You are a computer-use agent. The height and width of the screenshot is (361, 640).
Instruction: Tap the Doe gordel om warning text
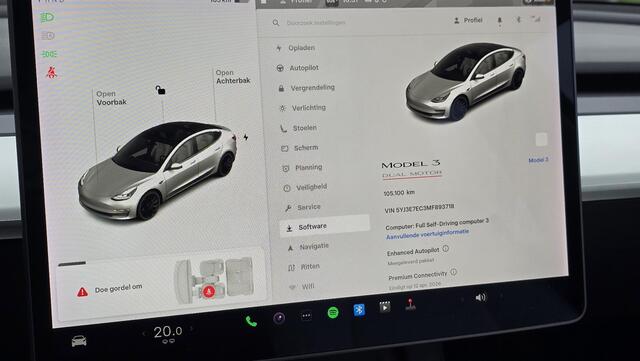[x=118, y=288]
